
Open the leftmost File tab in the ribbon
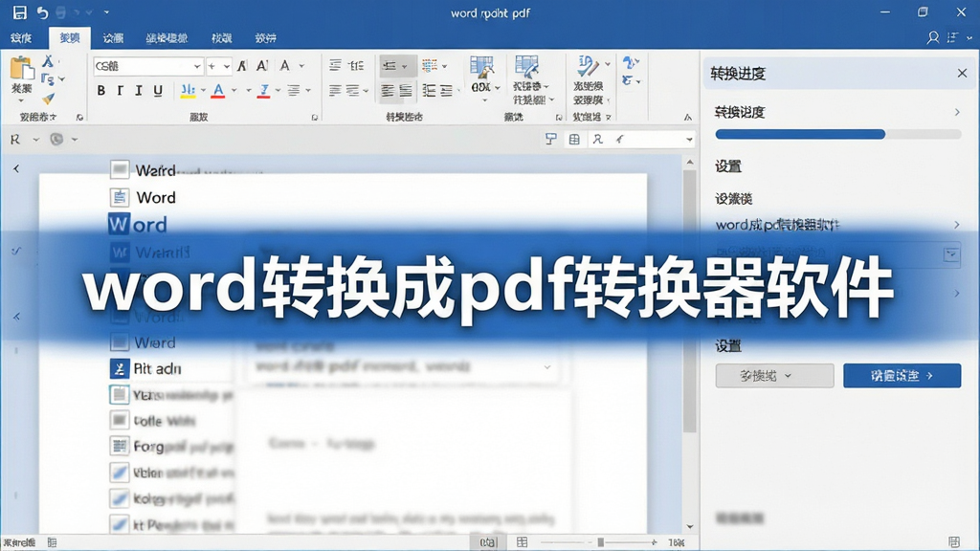click(x=21, y=38)
